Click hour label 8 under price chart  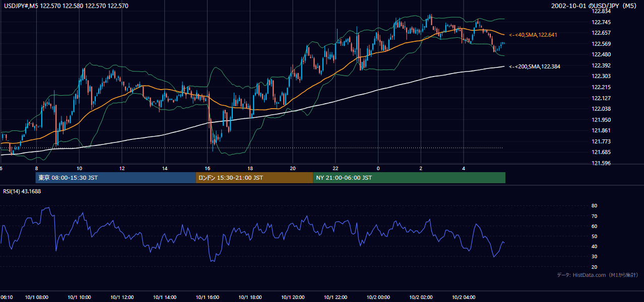click(37, 169)
